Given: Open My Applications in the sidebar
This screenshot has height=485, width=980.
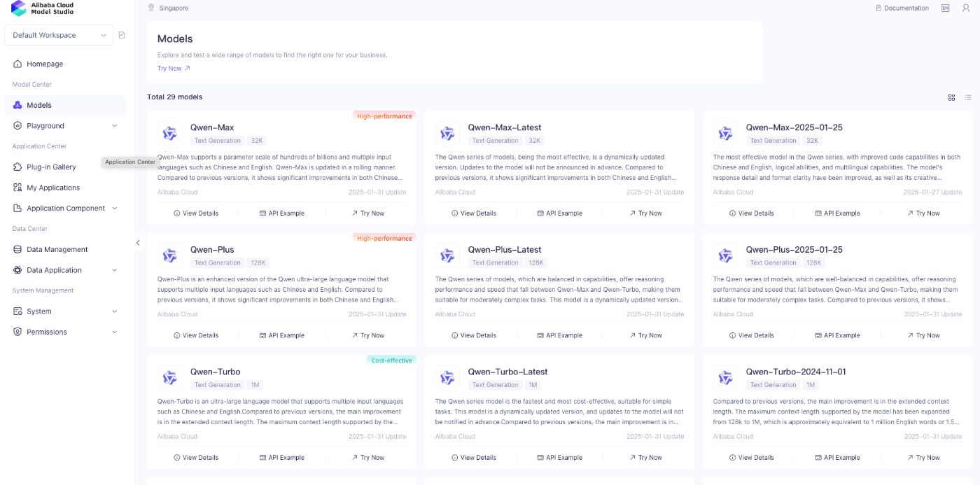Looking at the screenshot, I should (65, 188).
